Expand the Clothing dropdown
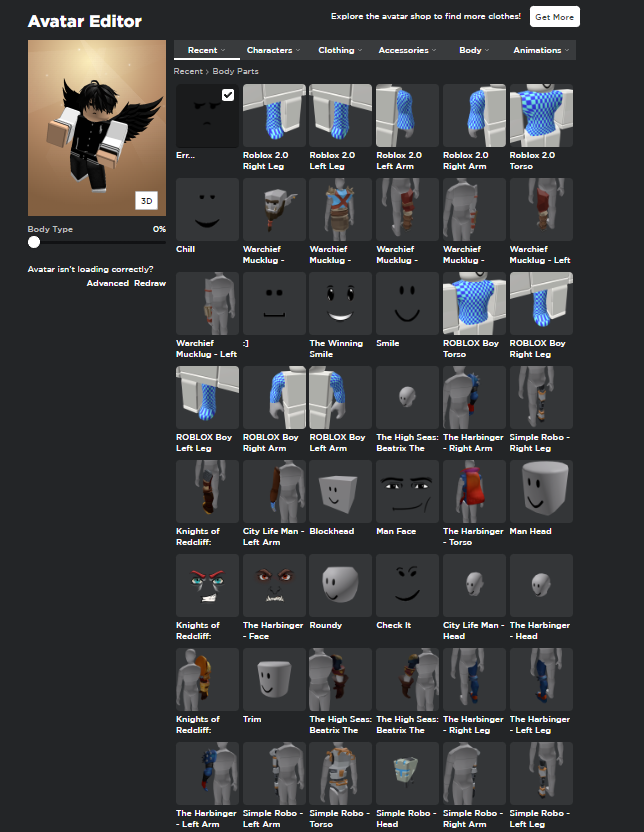The width and height of the screenshot is (644, 832). pyautogui.click(x=340, y=50)
